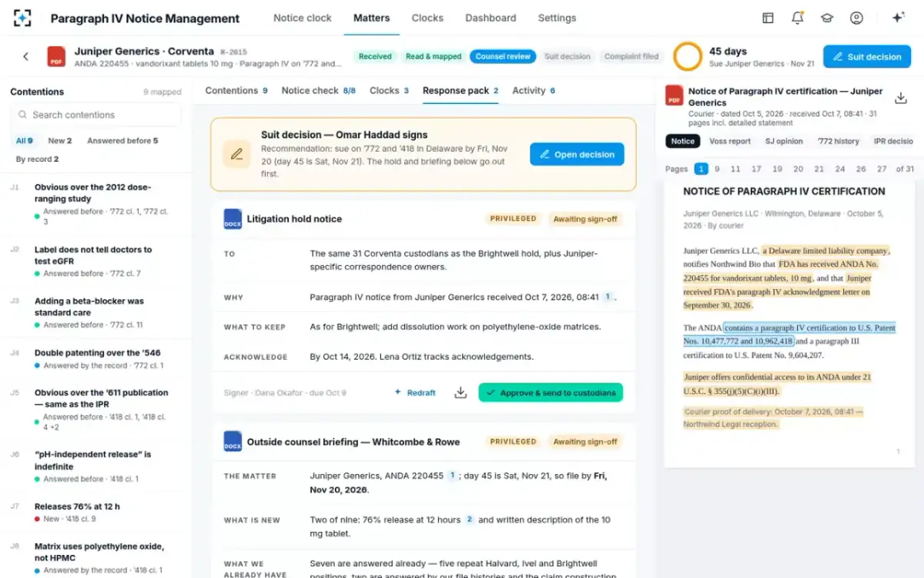Open notifications bell
The width and height of the screenshot is (924, 578).
pyautogui.click(x=797, y=18)
